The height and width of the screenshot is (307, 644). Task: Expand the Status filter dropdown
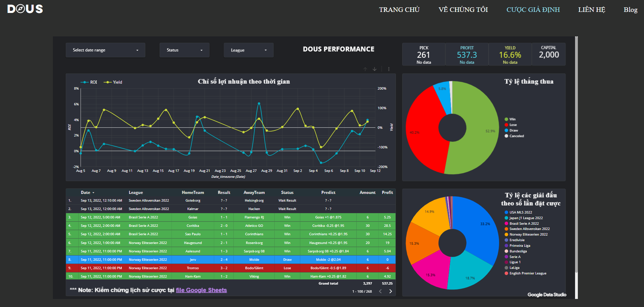click(x=184, y=50)
